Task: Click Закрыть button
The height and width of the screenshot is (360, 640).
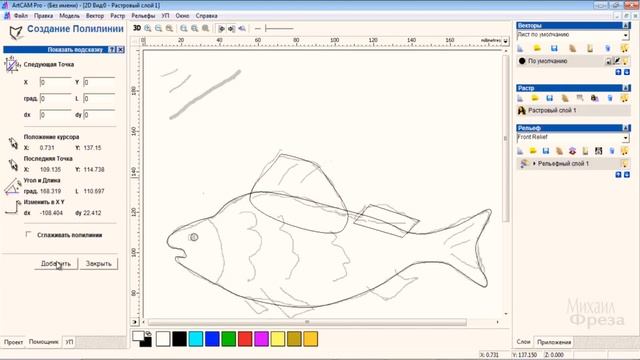Action: pos(98,264)
